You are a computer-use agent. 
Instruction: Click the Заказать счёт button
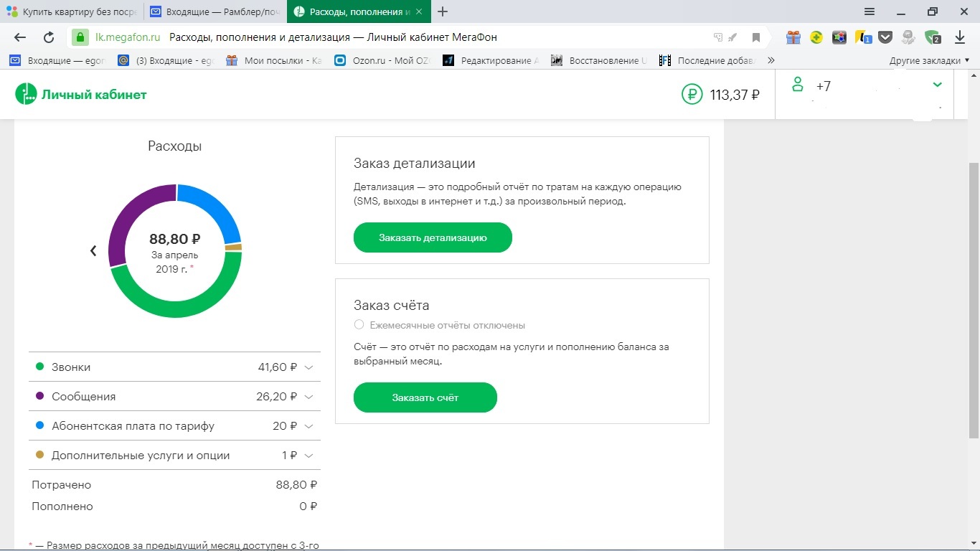[425, 397]
